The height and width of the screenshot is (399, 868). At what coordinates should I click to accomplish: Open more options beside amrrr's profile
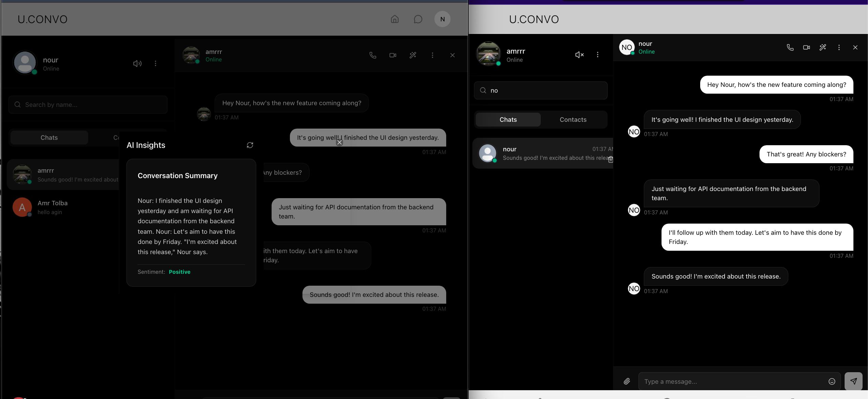597,55
